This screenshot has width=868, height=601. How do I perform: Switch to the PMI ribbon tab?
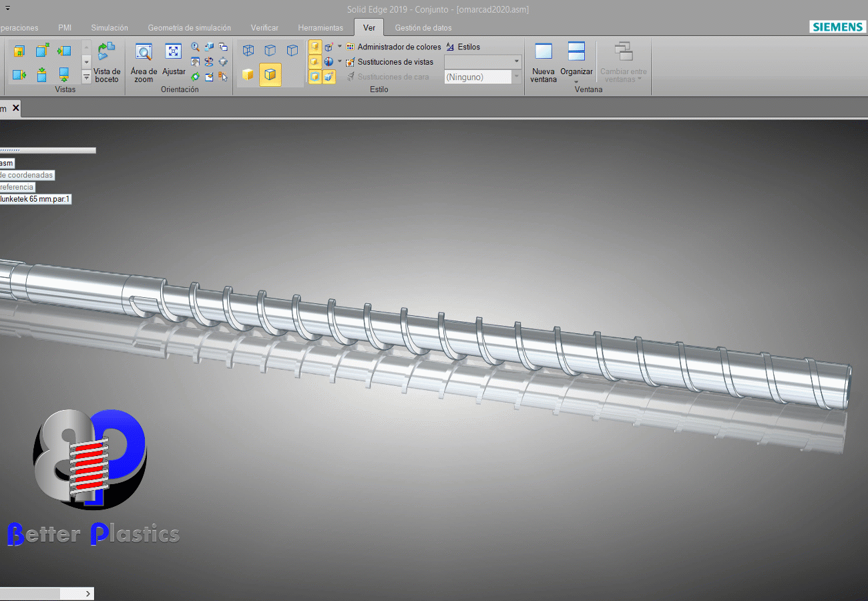point(65,28)
